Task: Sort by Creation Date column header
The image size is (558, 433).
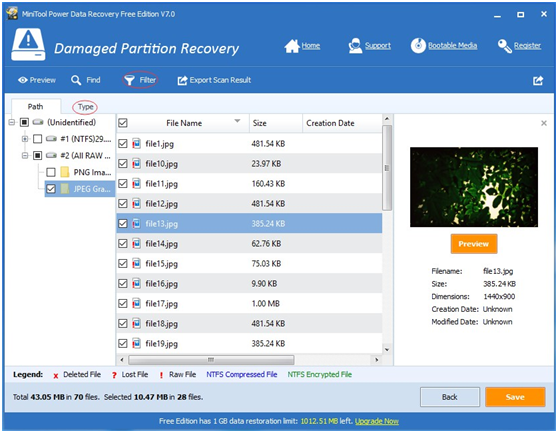Action: coord(342,123)
